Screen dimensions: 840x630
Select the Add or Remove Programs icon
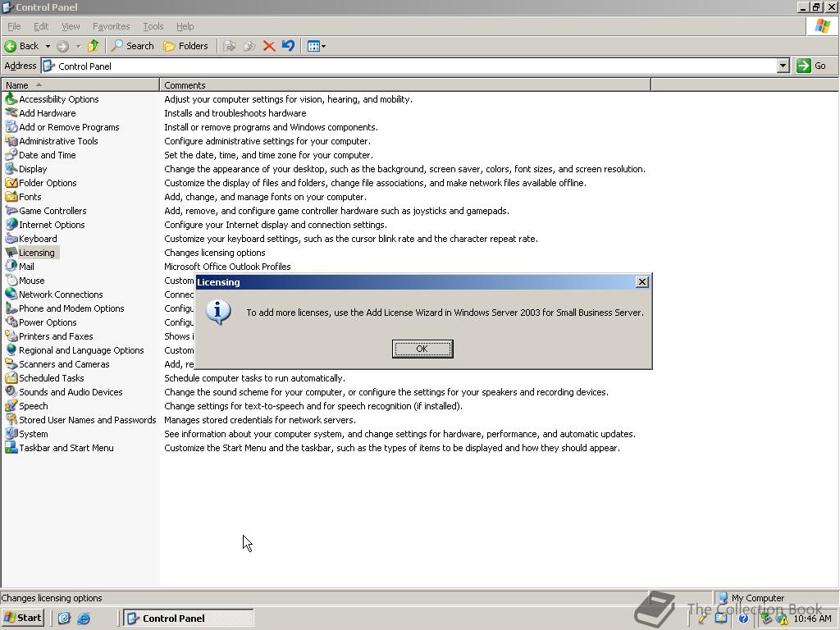coord(11,127)
